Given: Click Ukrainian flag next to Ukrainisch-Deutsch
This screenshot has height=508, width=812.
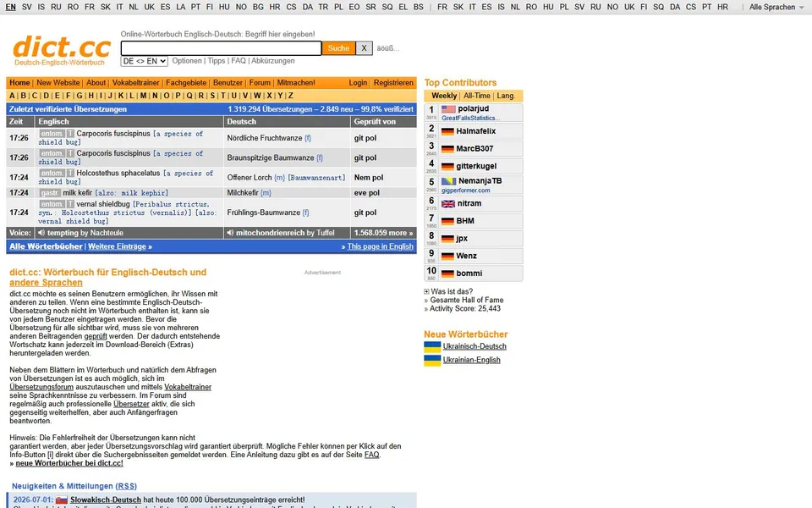Looking at the screenshot, I should [432, 346].
